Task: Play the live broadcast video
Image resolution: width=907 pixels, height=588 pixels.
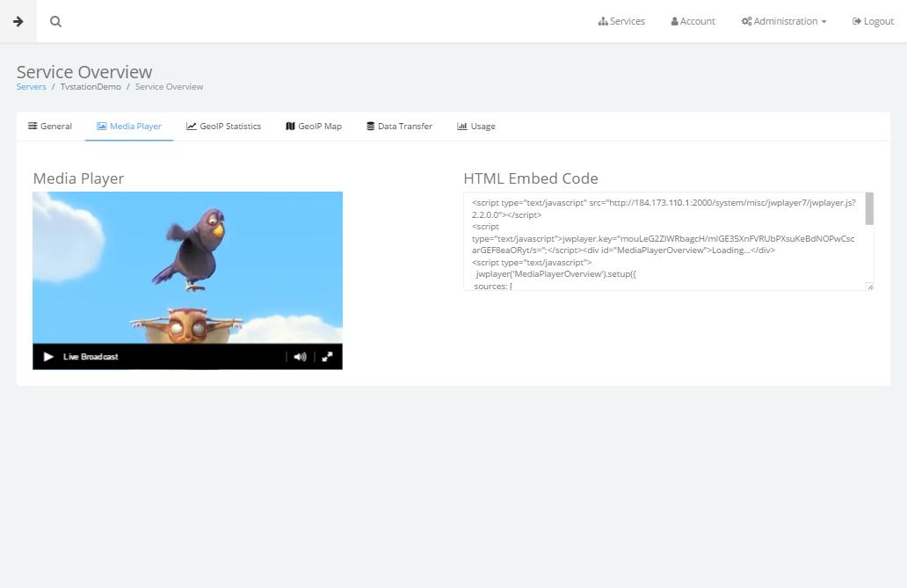Action: (x=48, y=357)
